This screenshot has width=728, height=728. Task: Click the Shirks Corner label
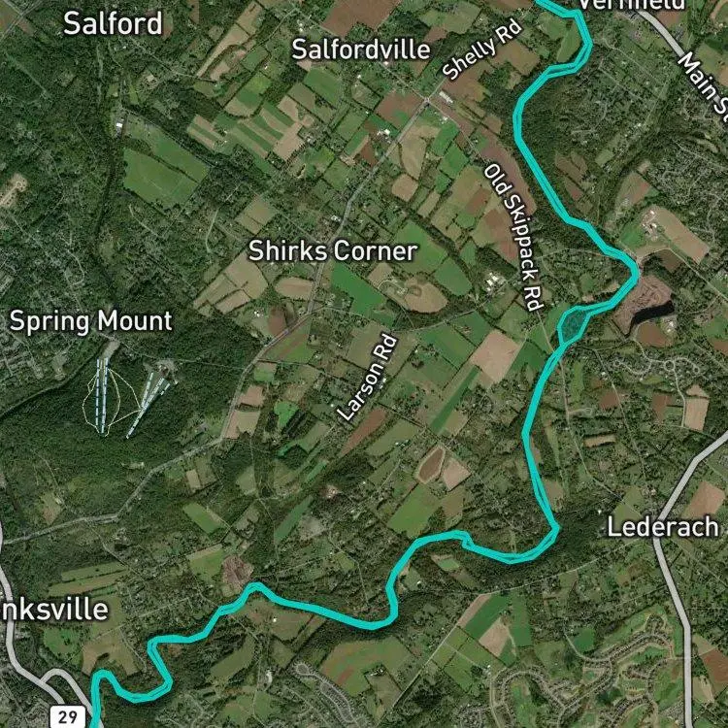pyautogui.click(x=332, y=251)
